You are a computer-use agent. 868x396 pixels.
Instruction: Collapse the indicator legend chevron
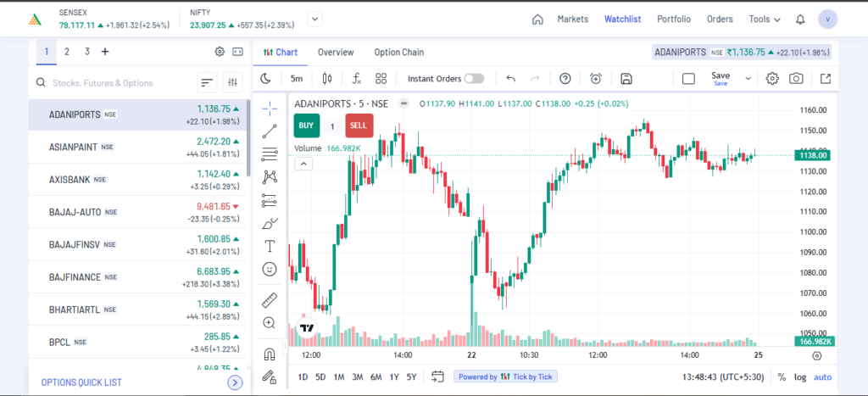304,164
